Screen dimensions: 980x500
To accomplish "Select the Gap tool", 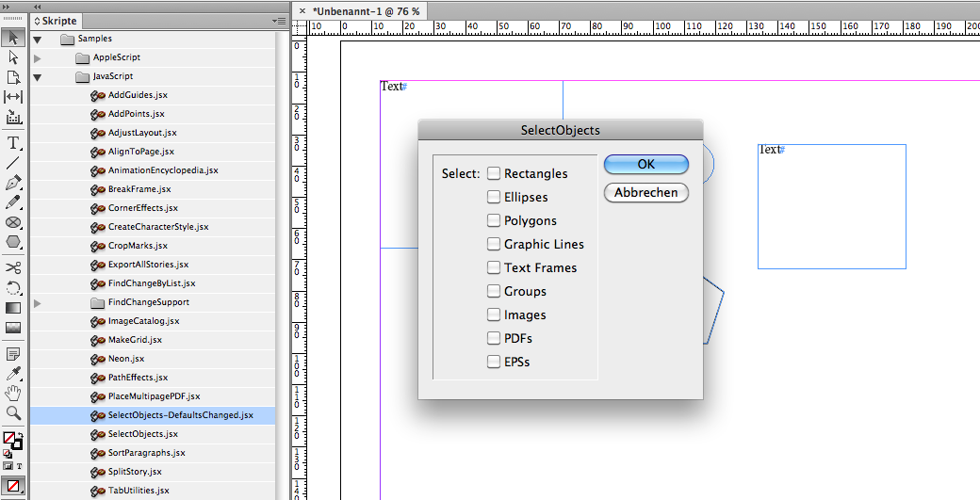I will (x=13, y=97).
